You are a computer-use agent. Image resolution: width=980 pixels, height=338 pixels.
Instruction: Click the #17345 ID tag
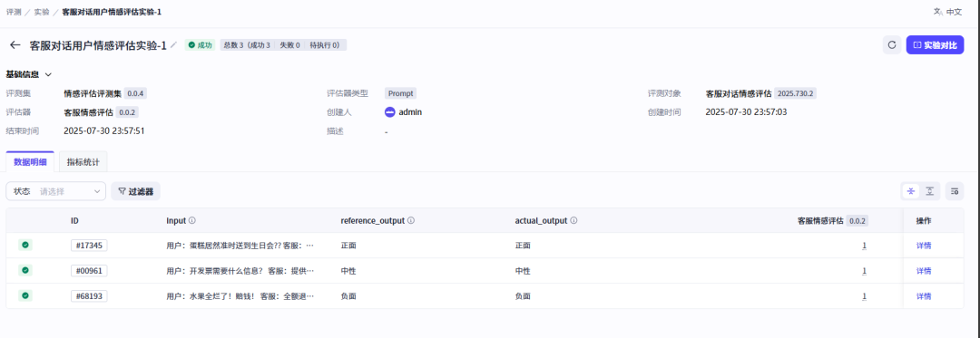89,246
